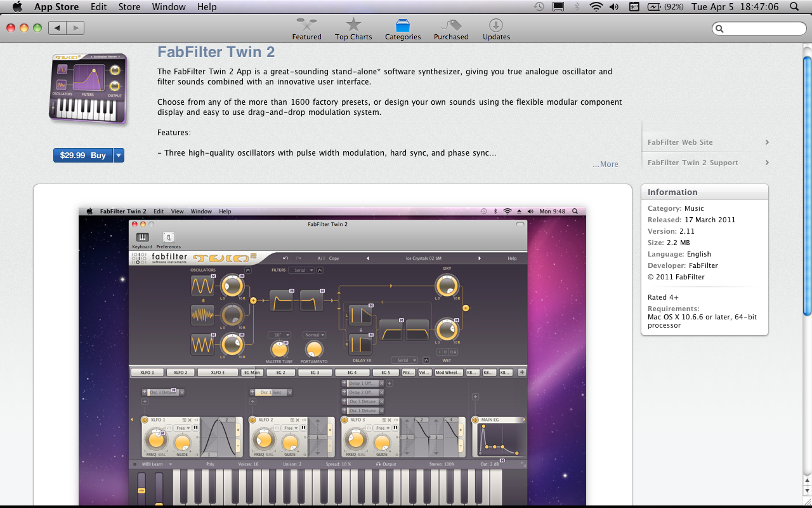Click the DRY output knob
Screen dimensions: 812x508
447,286
